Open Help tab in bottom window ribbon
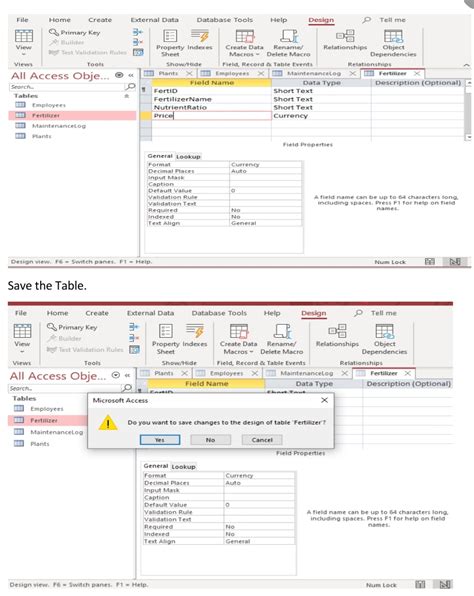 (271, 313)
